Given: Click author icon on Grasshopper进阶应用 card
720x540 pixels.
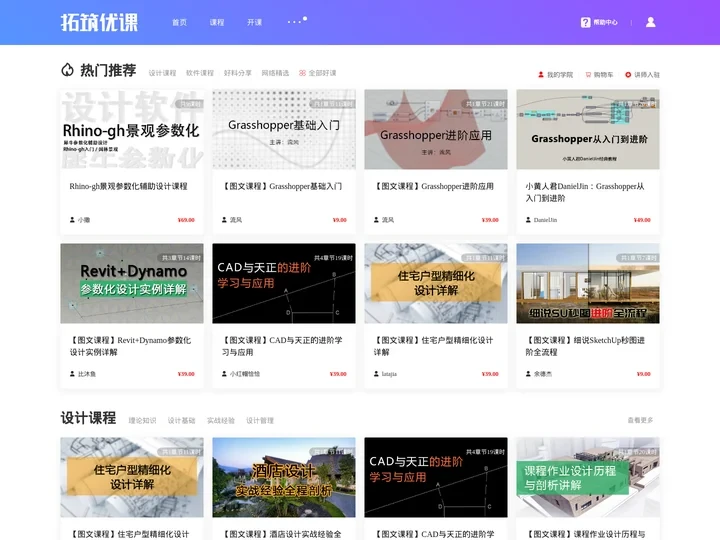Looking at the screenshot, I should 376,220.
